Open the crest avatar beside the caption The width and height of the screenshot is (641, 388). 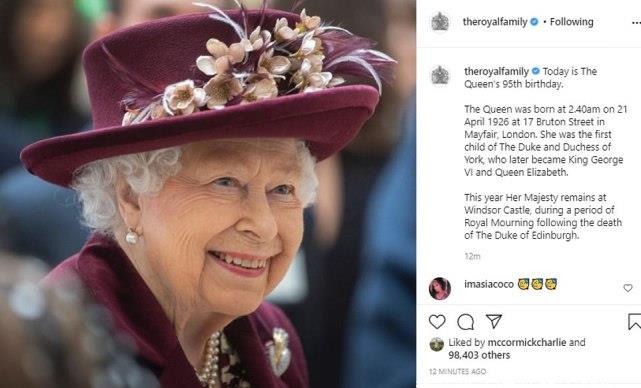click(440, 75)
